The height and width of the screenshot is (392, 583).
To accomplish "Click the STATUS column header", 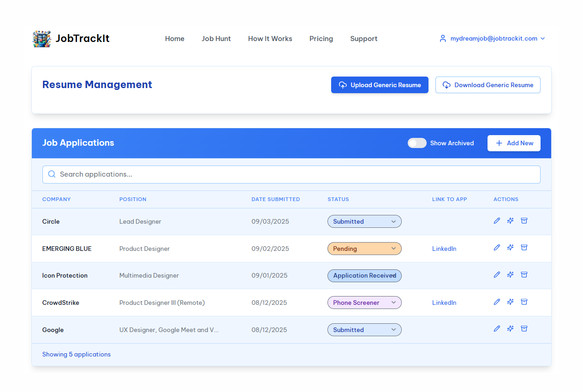I will click(x=338, y=199).
